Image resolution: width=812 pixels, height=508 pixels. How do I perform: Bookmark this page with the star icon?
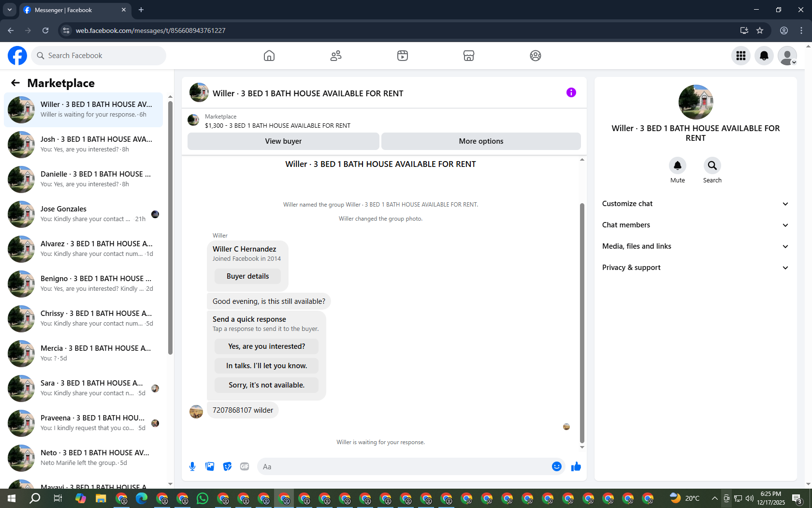pyautogui.click(x=760, y=30)
